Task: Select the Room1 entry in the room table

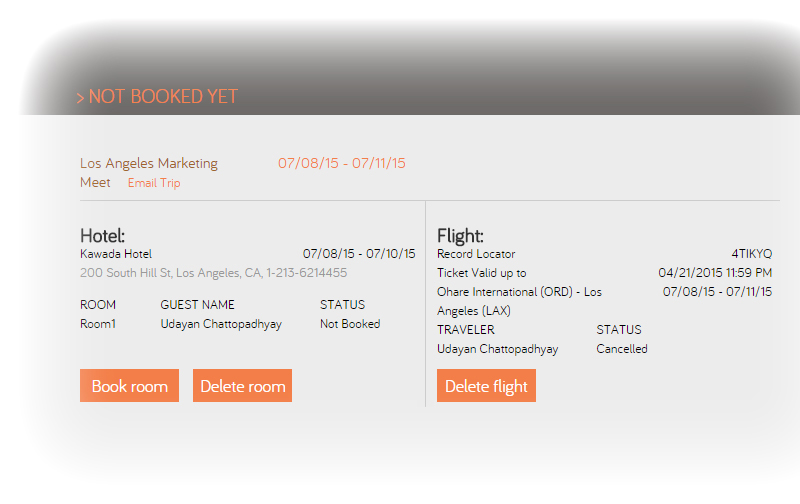Action: pyautogui.click(x=98, y=324)
